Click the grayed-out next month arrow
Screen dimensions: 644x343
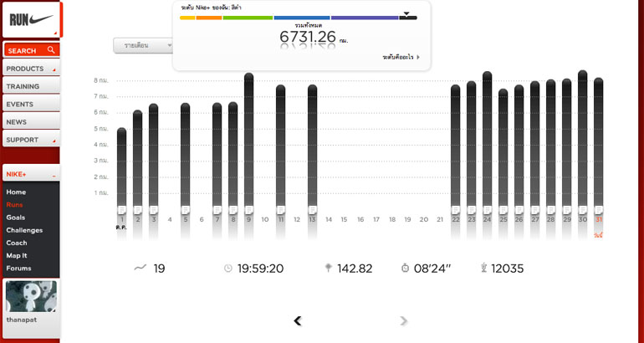[x=404, y=320]
